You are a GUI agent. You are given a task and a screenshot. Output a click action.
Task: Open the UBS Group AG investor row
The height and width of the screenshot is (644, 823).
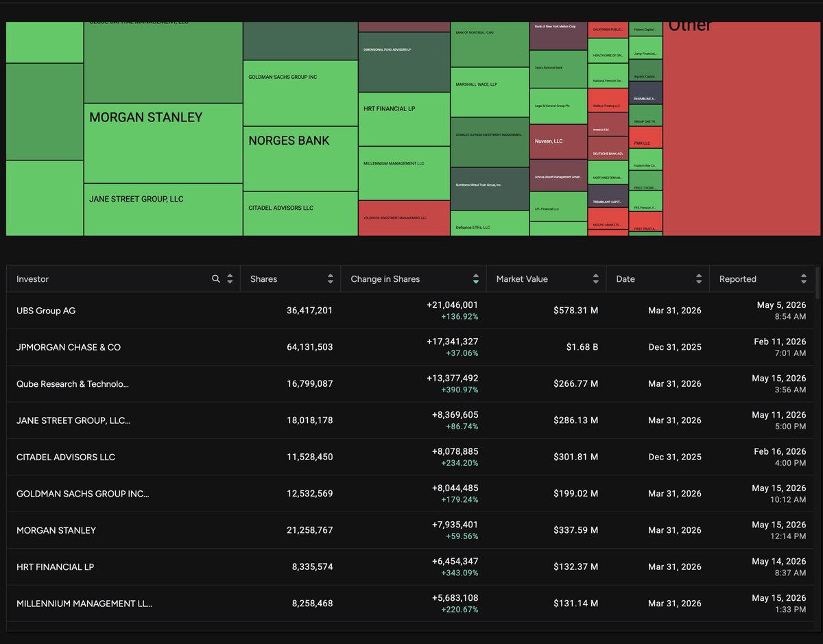pyautogui.click(x=410, y=311)
